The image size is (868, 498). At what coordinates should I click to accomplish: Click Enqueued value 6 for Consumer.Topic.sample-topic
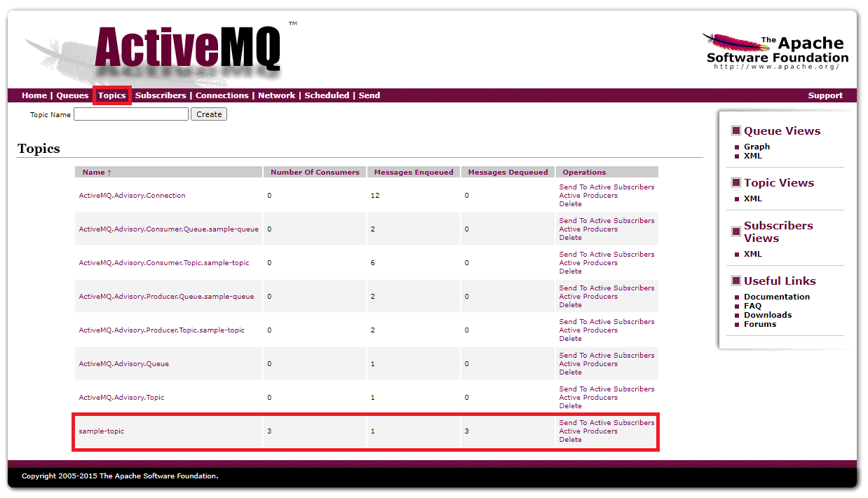tap(372, 263)
